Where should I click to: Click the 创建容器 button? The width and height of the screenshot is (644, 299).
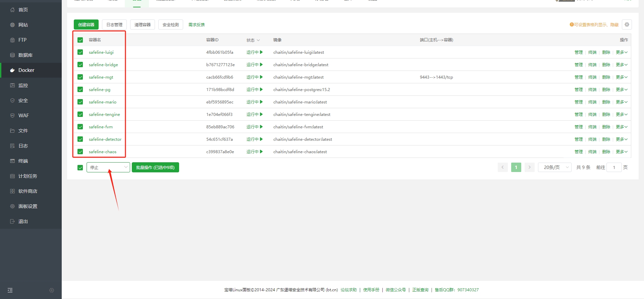pos(86,25)
